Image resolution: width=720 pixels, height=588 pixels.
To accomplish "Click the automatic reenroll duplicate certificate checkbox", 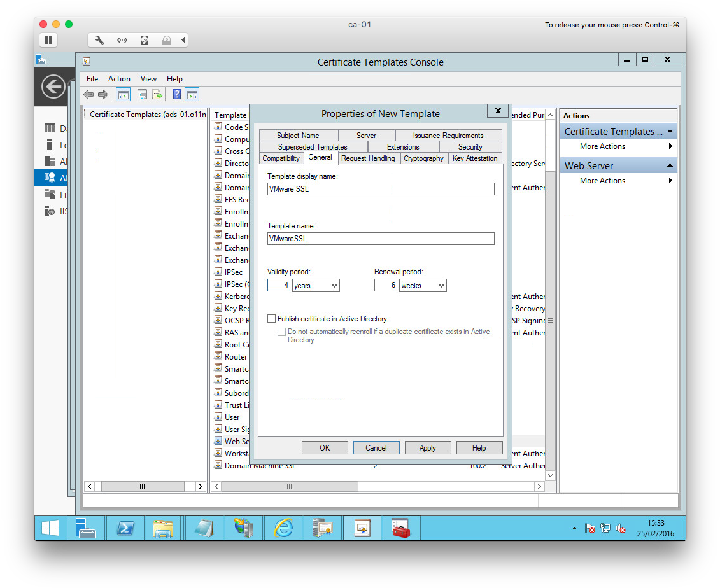I will tap(282, 332).
